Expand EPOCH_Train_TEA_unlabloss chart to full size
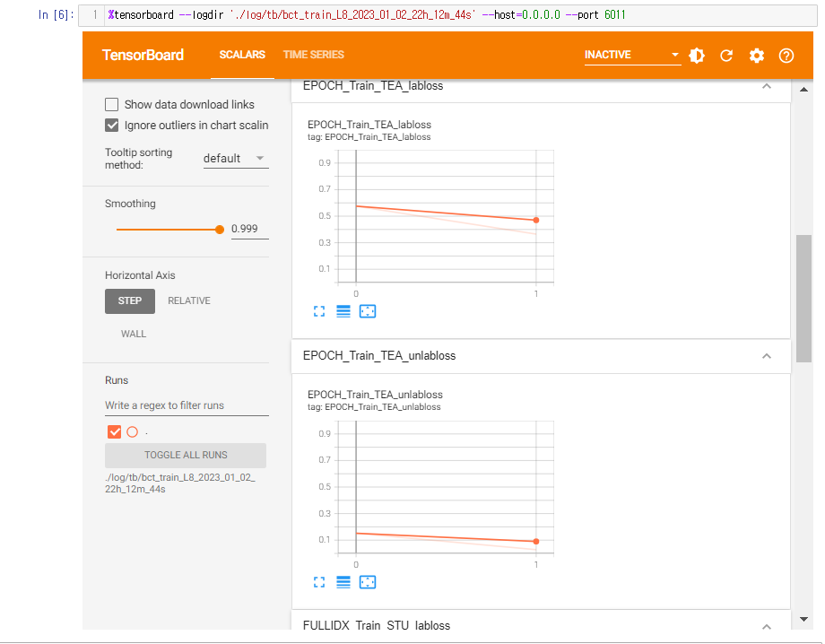Image resolution: width=825 pixels, height=644 pixels. (319, 582)
